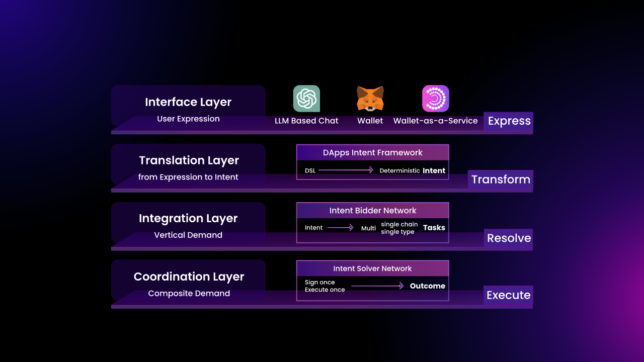Select the Resolve label
This screenshot has width=644, height=362.
click(509, 238)
